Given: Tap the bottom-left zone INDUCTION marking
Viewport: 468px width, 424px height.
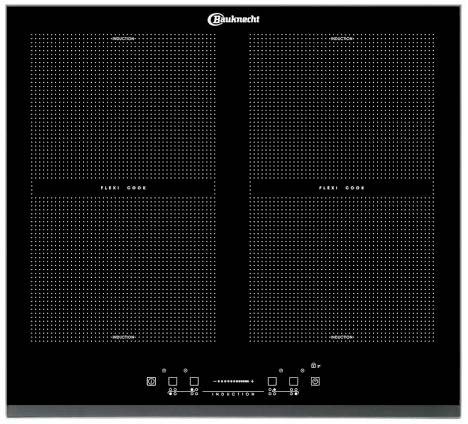Looking at the screenshot, I should point(124,337).
